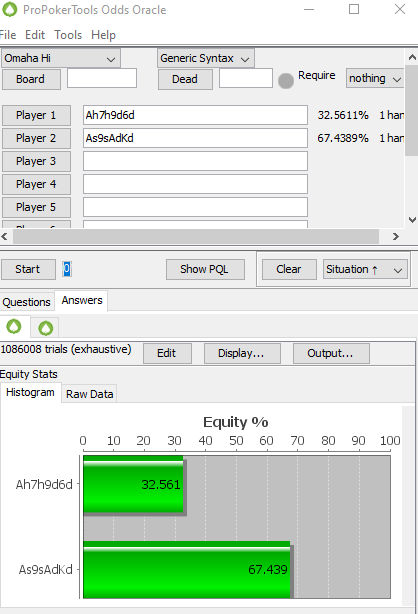
Task: Switch to the Questions tab
Action: tap(27, 302)
